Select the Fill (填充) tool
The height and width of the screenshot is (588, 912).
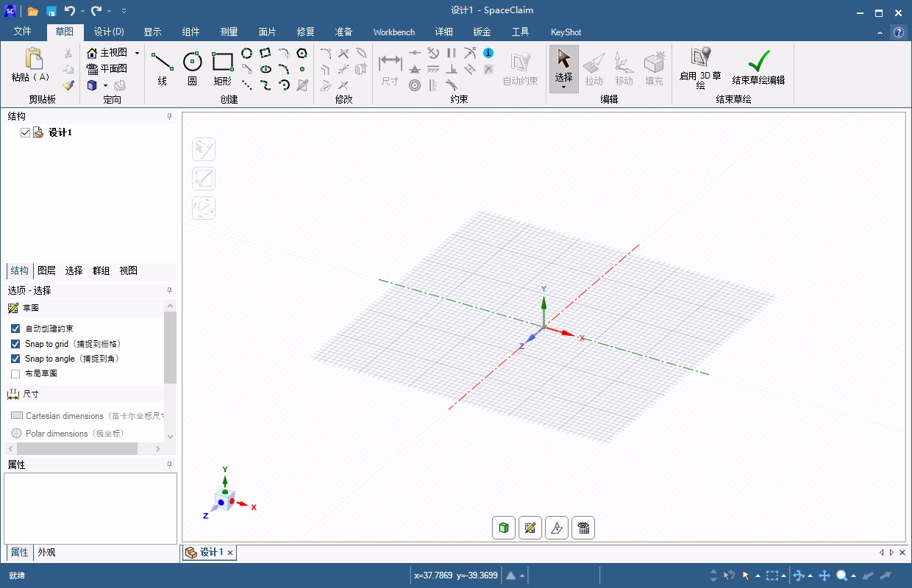[653, 68]
